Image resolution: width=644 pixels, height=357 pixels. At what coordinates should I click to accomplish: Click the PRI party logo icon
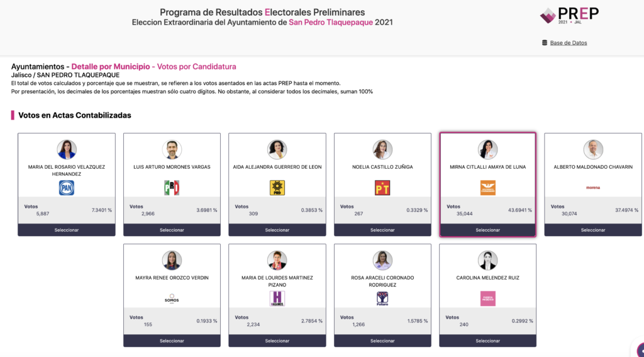pyautogui.click(x=172, y=188)
